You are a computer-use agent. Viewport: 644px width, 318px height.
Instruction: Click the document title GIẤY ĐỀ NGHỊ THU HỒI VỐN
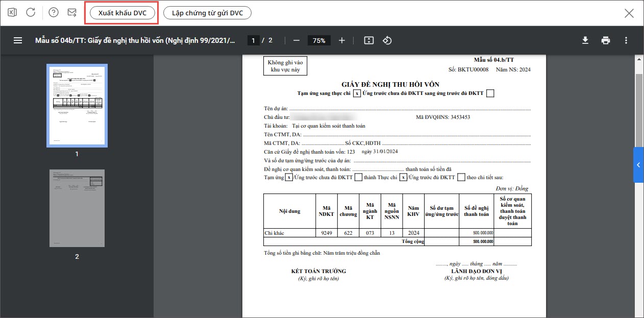point(390,84)
